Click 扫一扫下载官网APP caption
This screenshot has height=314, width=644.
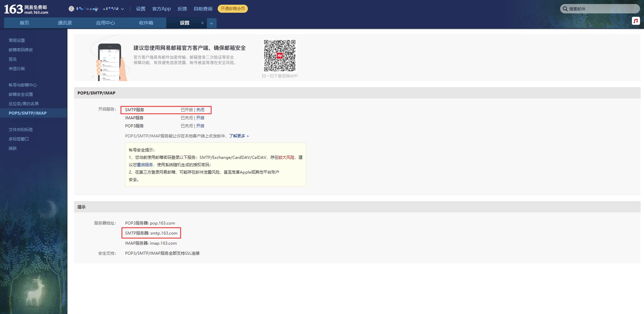[280, 76]
